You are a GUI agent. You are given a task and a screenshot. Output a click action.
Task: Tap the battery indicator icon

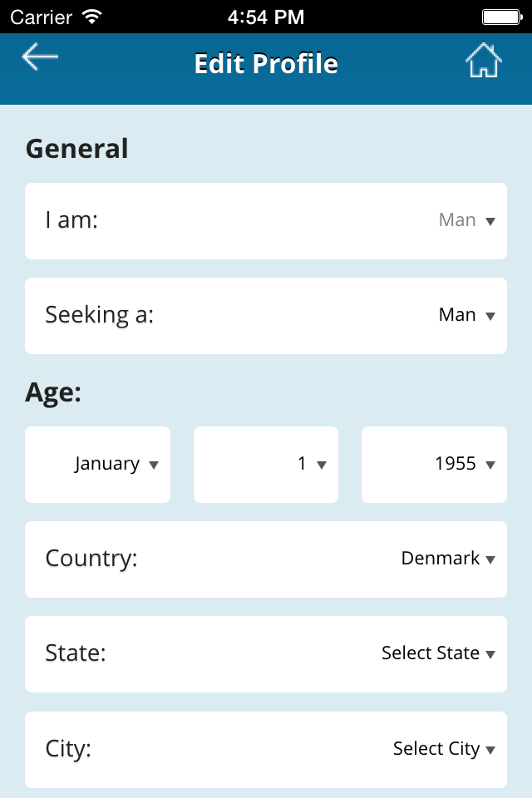tap(502, 17)
